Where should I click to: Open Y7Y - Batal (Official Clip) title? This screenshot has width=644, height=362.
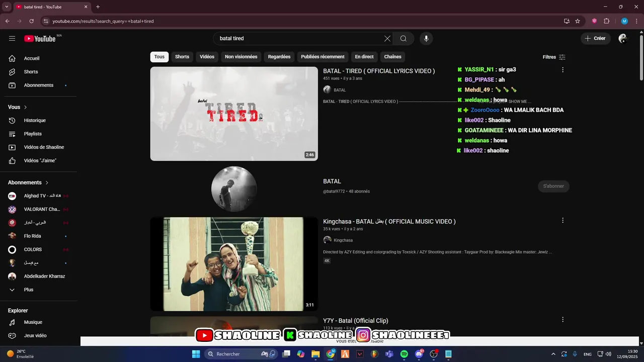tap(356, 321)
